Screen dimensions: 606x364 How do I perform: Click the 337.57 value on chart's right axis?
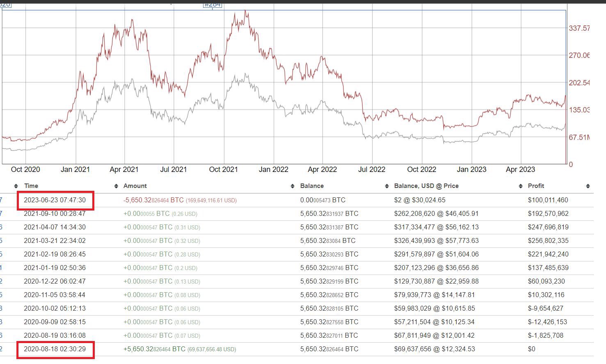pyautogui.click(x=579, y=28)
